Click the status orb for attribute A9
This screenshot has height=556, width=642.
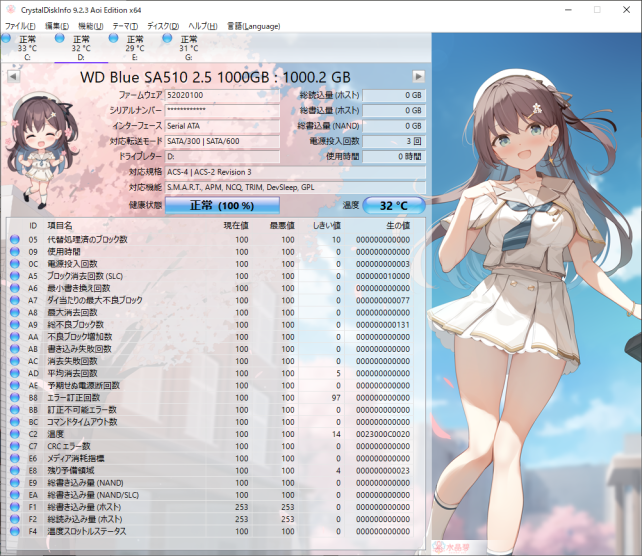15,324
